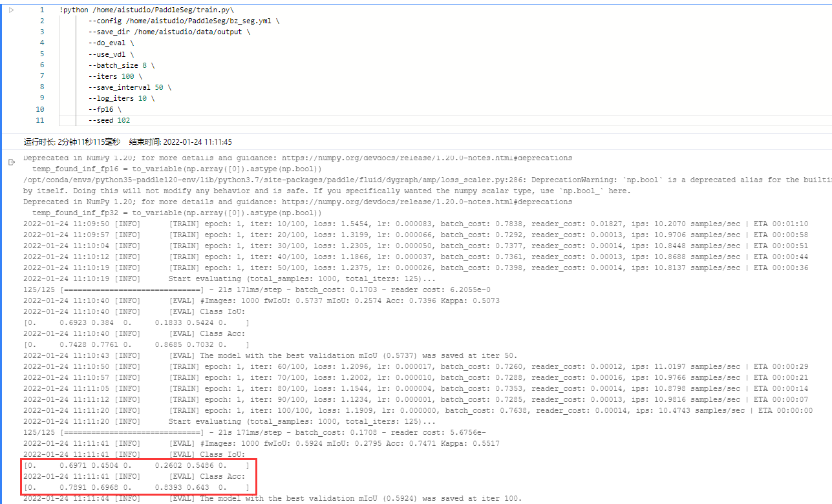The image size is (832, 504).
Task: Place cursor on the '--config /home/aistudio/PaddleSeg/bz_seg.yml' line
Action: tap(184, 21)
